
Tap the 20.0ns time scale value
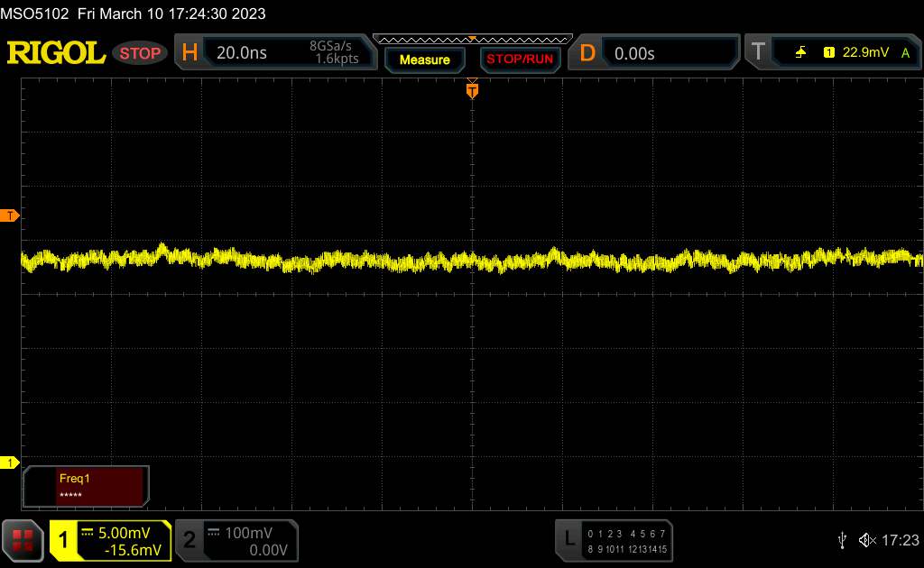click(x=242, y=53)
